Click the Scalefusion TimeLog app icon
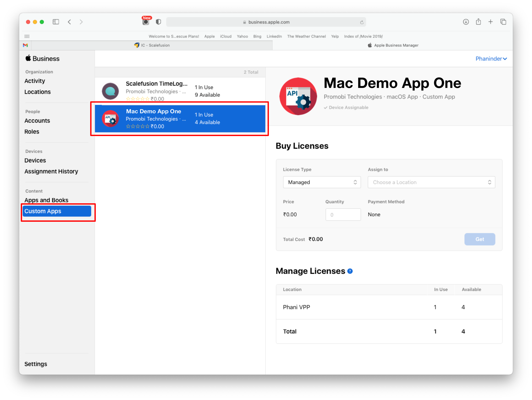Viewport: 532px width, 400px height. [x=110, y=91]
